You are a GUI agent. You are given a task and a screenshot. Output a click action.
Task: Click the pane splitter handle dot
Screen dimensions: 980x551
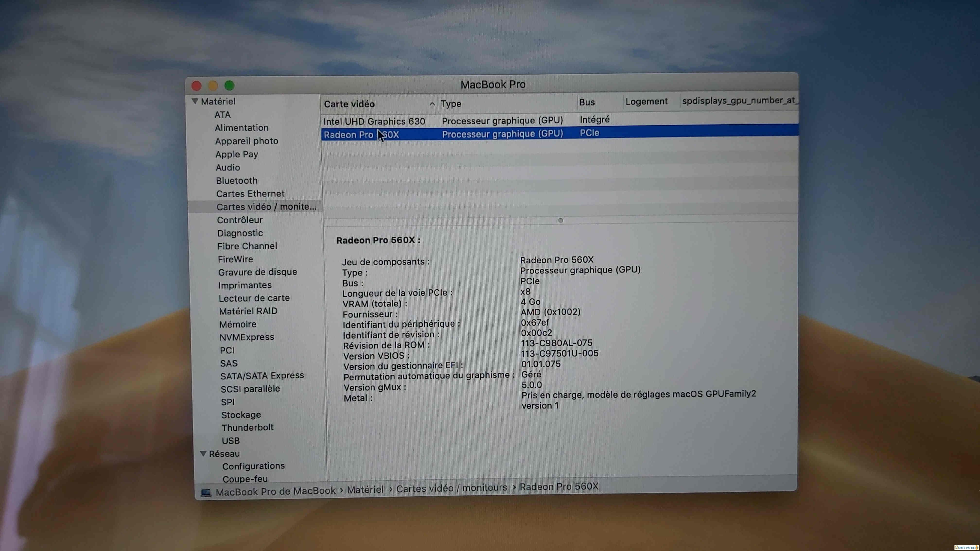[560, 220]
